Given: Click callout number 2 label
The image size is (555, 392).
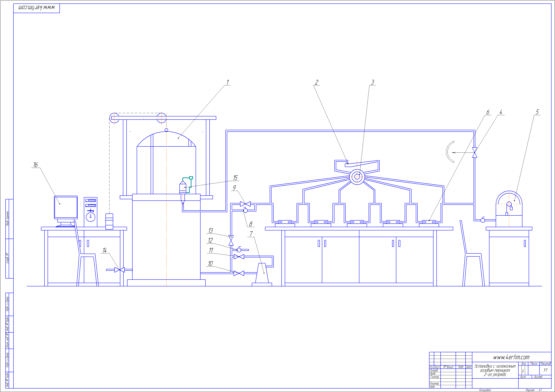Looking at the screenshot, I should (x=316, y=82).
